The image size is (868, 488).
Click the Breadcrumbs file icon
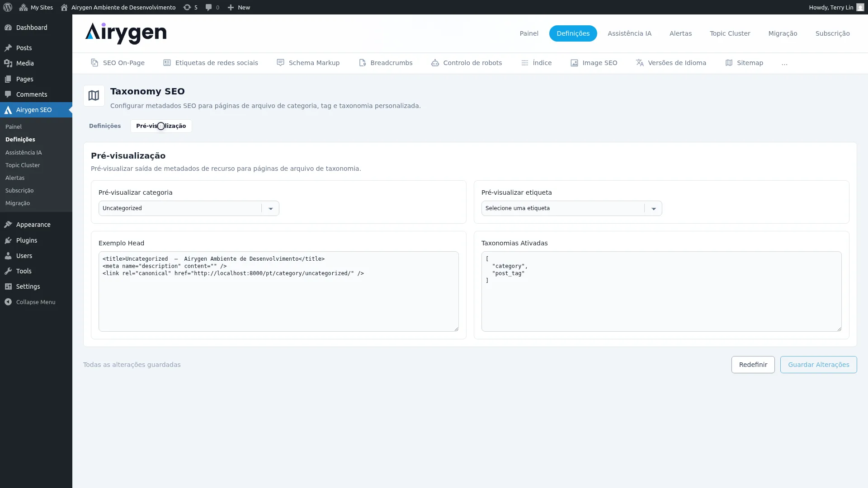click(362, 63)
